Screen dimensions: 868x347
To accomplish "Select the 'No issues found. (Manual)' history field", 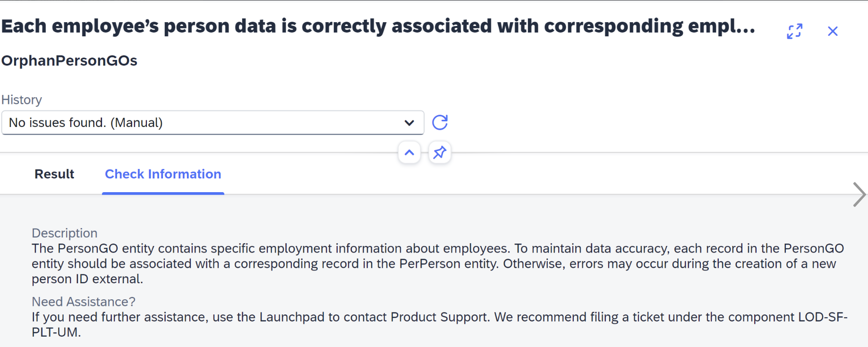I will (213, 123).
